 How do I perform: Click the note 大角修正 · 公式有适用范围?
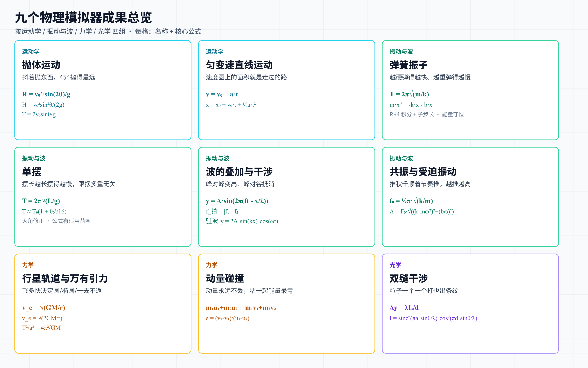tap(56, 221)
